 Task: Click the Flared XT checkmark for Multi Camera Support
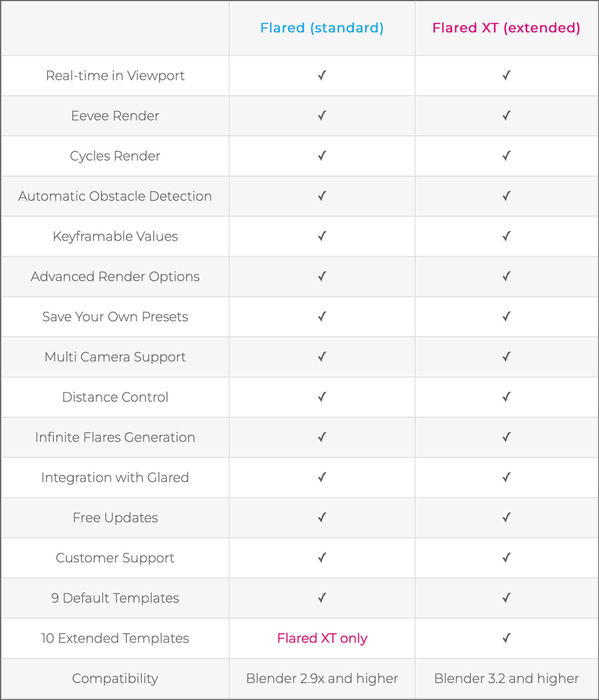pos(506,356)
